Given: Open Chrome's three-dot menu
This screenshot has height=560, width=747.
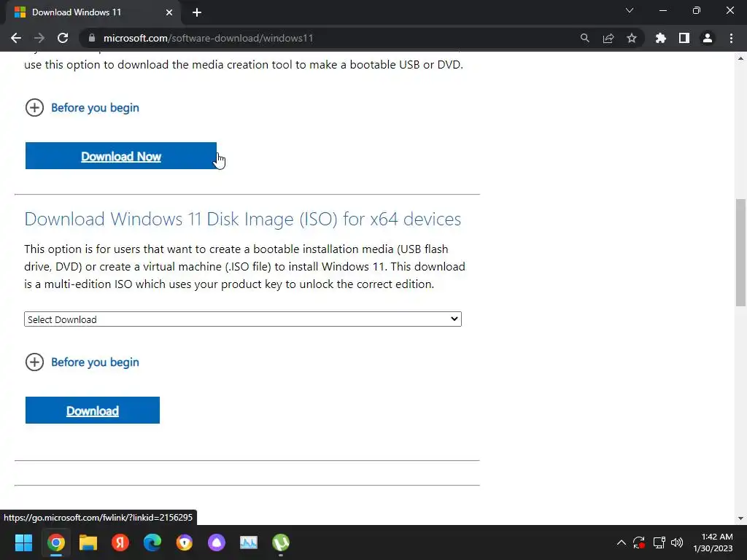Looking at the screenshot, I should pos(731,38).
